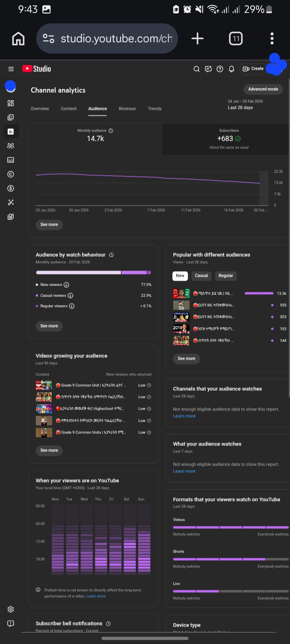Select the Regular audience chip
Viewport: 290px width, 644px height.
pyautogui.click(x=226, y=276)
